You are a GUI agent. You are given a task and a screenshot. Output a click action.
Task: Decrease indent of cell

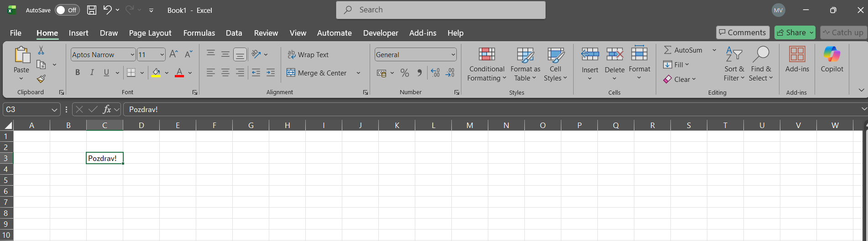point(256,73)
